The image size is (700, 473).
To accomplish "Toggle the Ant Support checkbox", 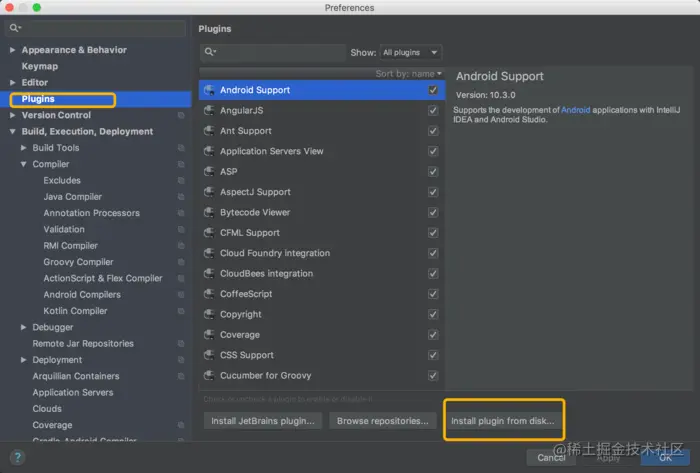I will coord(433,131).
